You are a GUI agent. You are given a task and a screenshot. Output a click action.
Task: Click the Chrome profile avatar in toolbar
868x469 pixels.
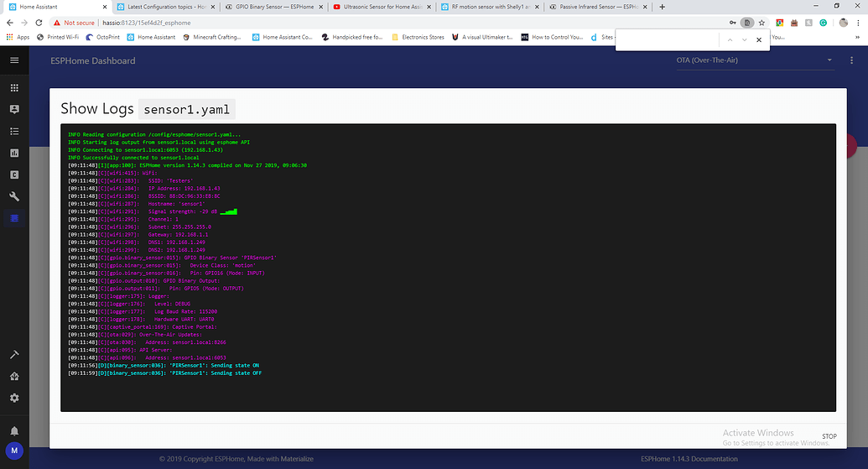(x=843, y=23)
